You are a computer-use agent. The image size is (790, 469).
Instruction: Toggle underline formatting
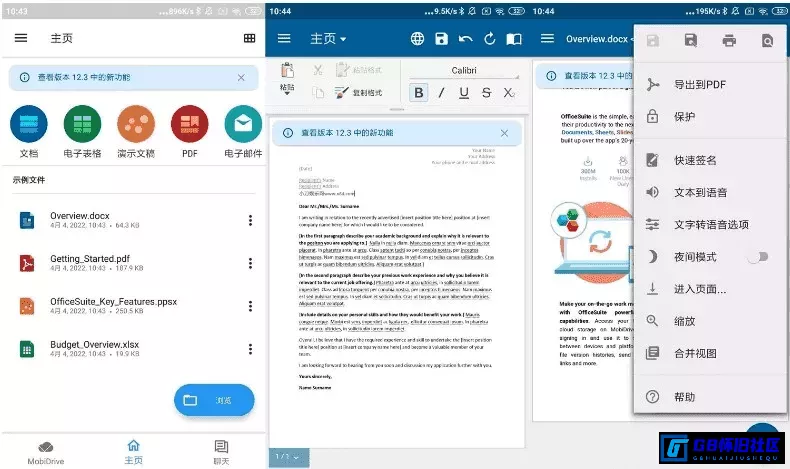pyautogui.click(x=464, y=93)
